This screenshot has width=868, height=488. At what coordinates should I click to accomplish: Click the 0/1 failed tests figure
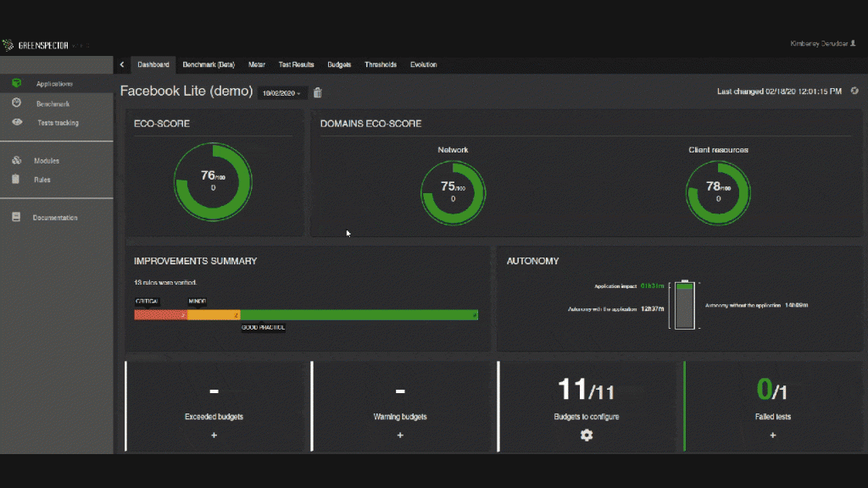772,389
